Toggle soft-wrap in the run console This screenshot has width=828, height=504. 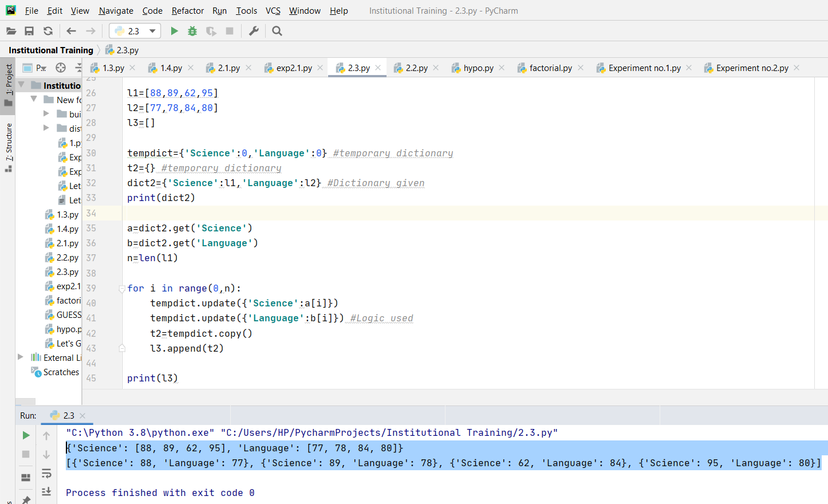pos(46,474)
